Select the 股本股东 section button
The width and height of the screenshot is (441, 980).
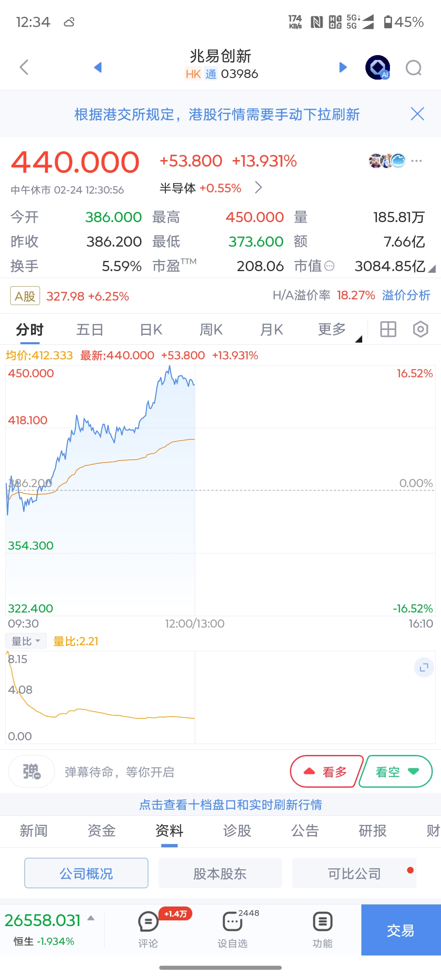(x=220, y=873)
